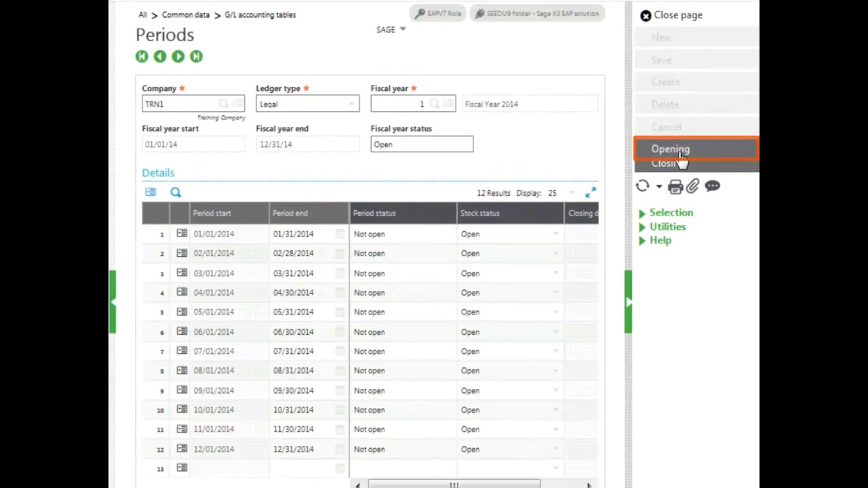The height and width of the screenshot is (488, 868).
Task: Open row 1 line action icon
Action: [182, 233]
